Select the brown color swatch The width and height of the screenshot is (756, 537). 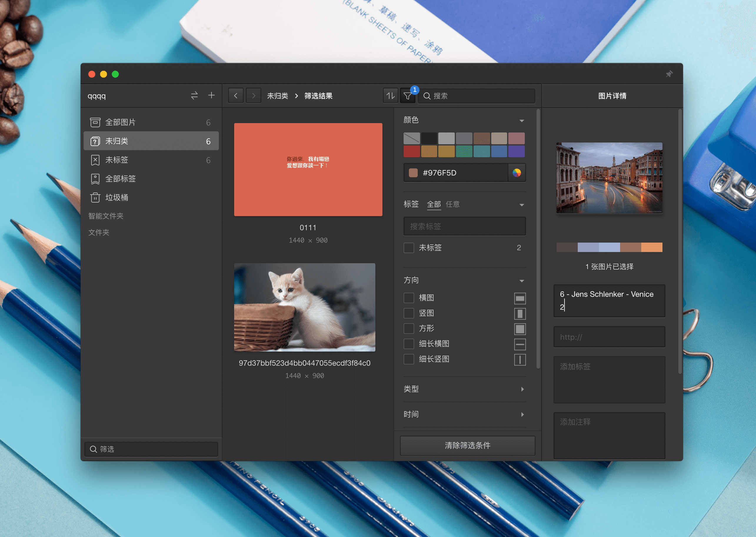(482, 139)
